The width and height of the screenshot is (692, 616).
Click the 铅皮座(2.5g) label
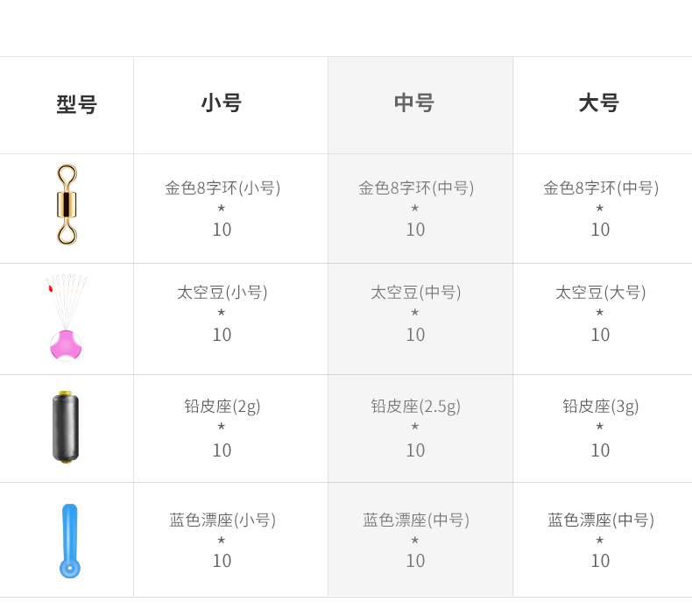[416, 406]
